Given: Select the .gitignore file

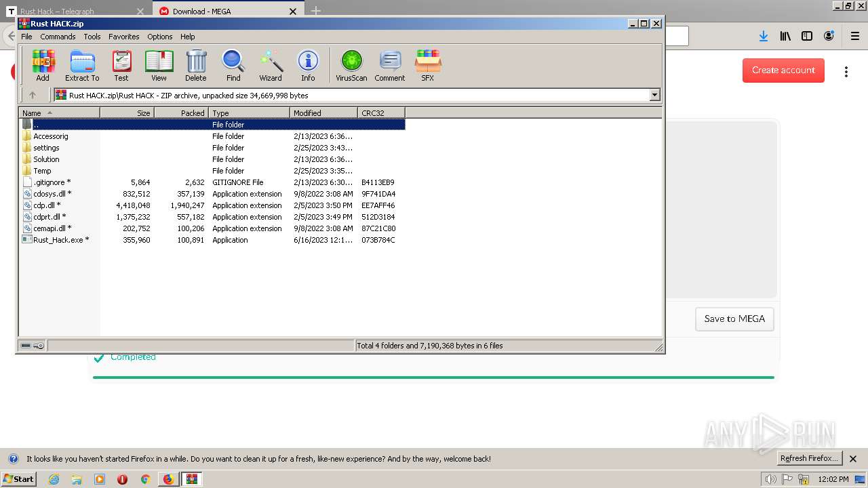Looking at the screenshot, I should tap(52, 182).
